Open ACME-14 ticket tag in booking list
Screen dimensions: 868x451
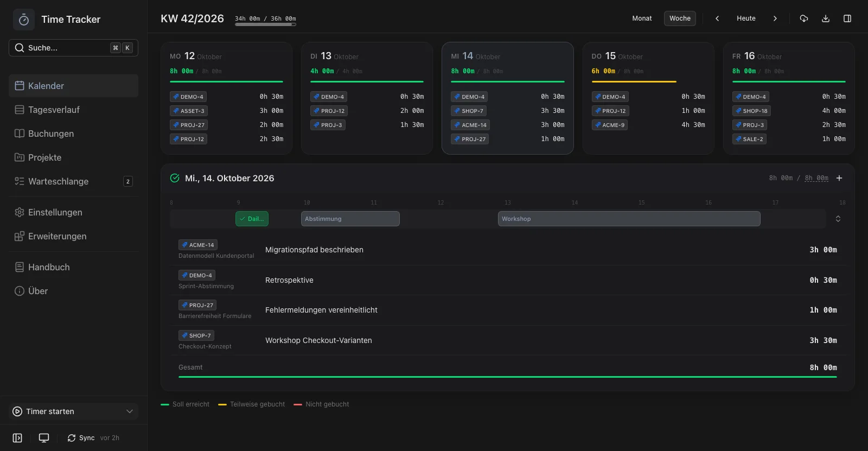pos(198,245)
